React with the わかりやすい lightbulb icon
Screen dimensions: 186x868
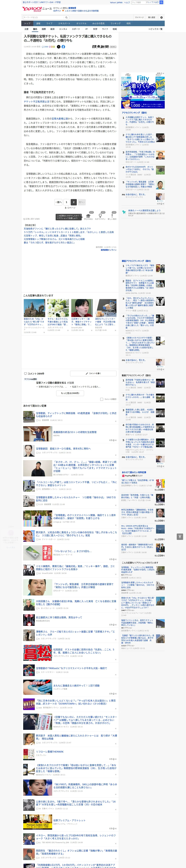pyautogui.click(x=100, y=216)
